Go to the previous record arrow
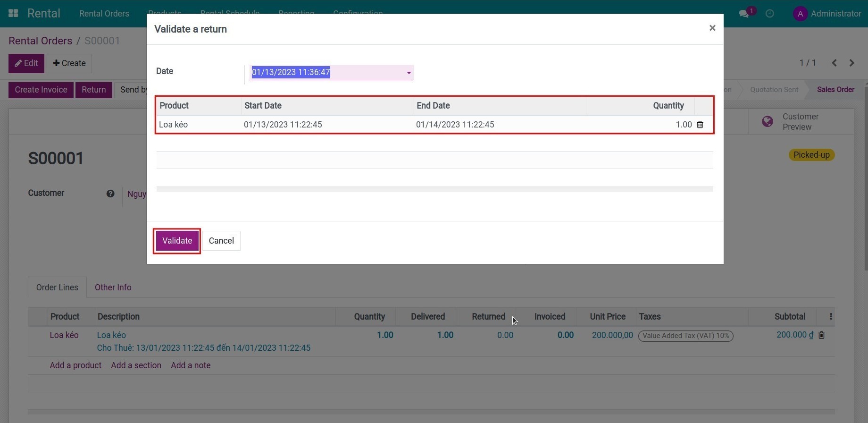 [x=834, y=63]
